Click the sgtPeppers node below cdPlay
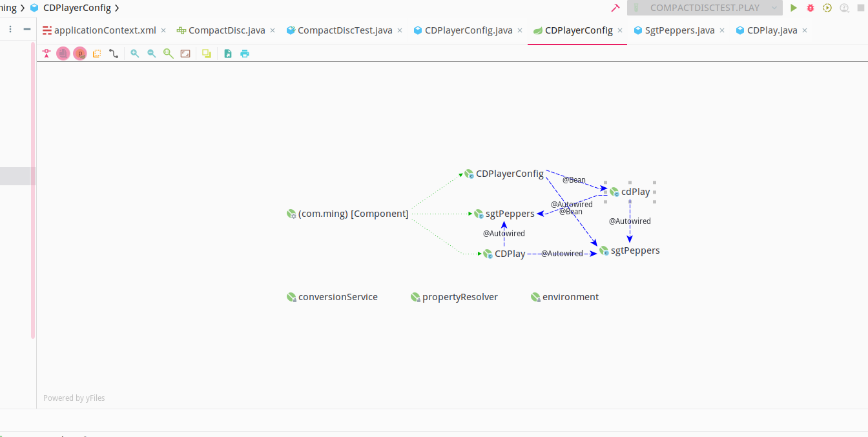868x437 pixels. coord(630,250)
